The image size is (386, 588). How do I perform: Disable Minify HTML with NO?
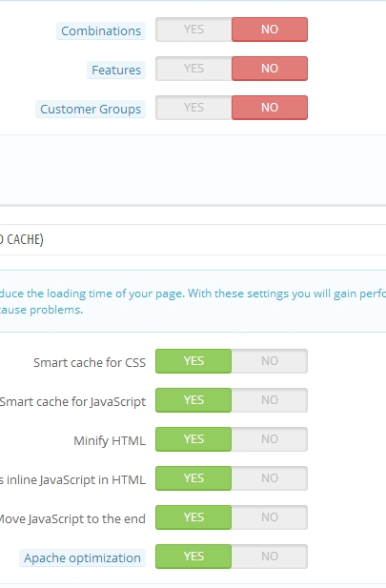270,439
